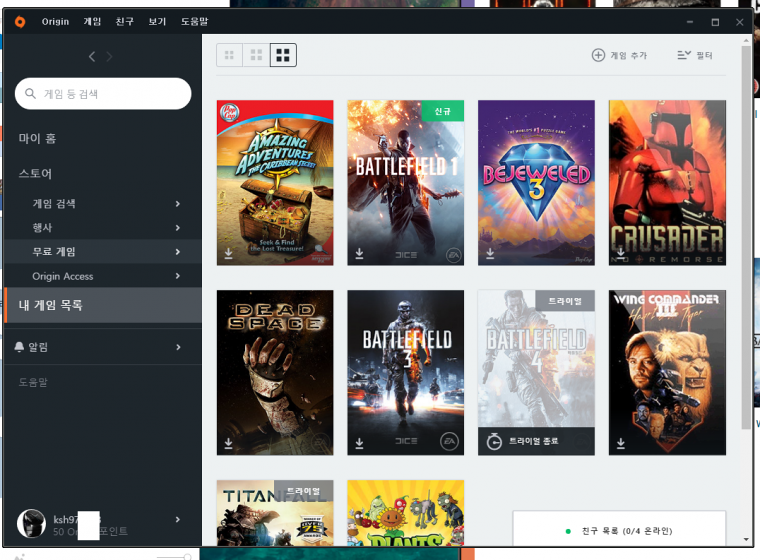
Task: Click the 게임 등 검색 search field
Action: [103, 94]
